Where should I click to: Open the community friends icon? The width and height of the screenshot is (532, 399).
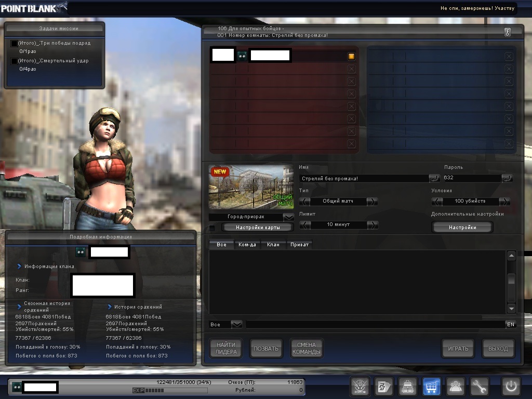coord(455,386)
